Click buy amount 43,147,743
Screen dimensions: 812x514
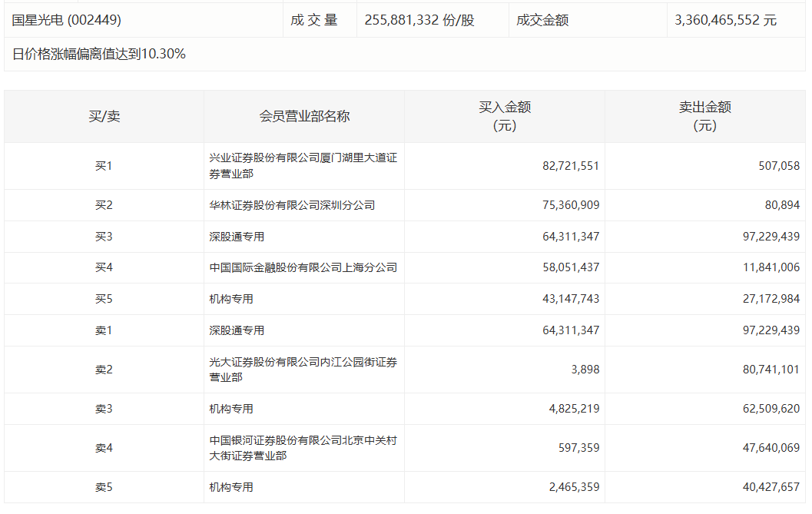(x=571, y=299)
